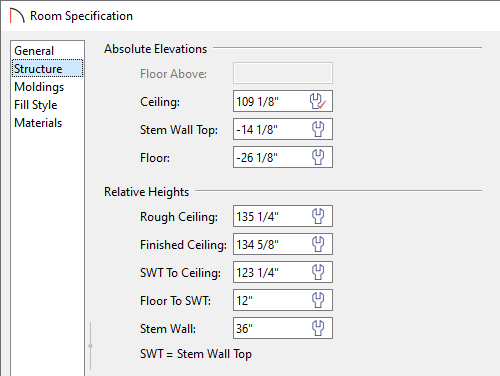Click the 'Stem Wall Top:' label
500x376 pixels.
tap(179, 130)
